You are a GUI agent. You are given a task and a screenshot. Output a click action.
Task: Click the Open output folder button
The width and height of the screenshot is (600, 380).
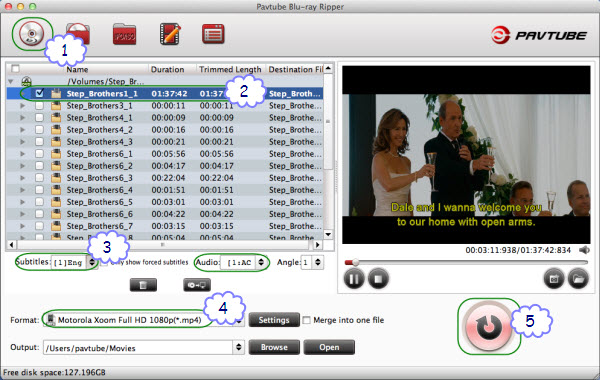point(329,347)
